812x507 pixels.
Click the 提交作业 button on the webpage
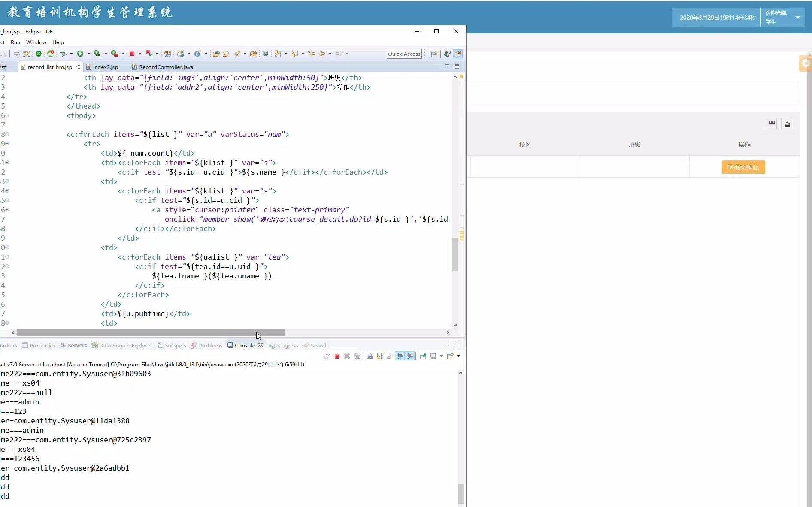point(743,167)
